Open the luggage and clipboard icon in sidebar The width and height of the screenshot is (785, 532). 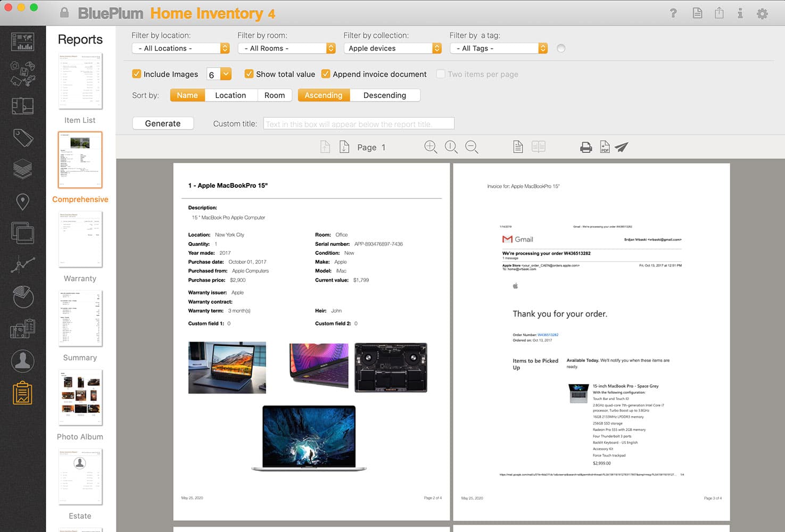click(x=22, y=329)
